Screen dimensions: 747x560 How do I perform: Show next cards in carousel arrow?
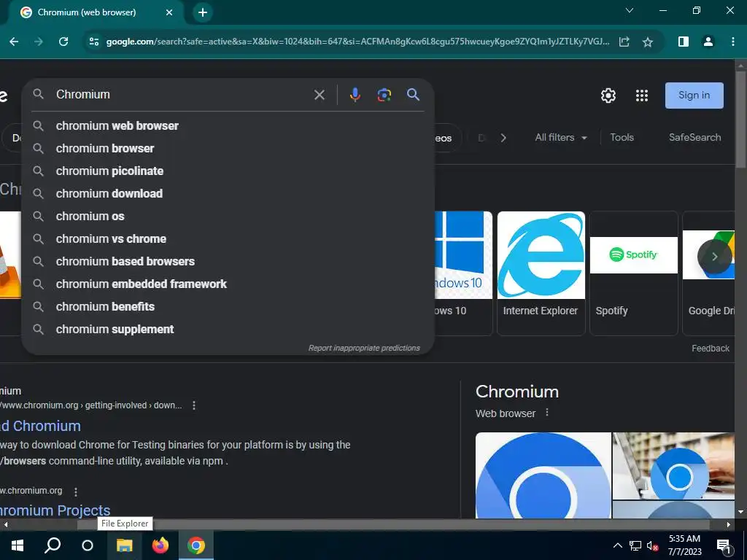coord(714,257)
